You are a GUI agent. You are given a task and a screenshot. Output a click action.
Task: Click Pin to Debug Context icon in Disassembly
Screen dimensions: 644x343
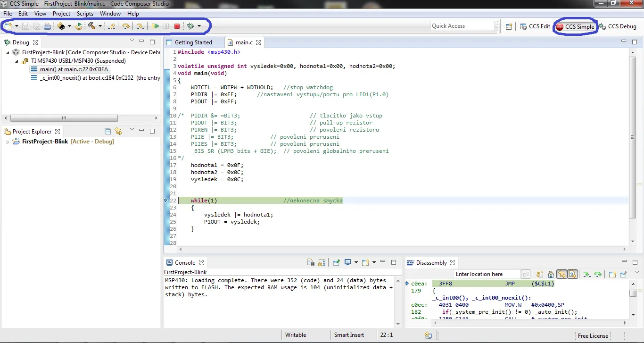point(623,274)
